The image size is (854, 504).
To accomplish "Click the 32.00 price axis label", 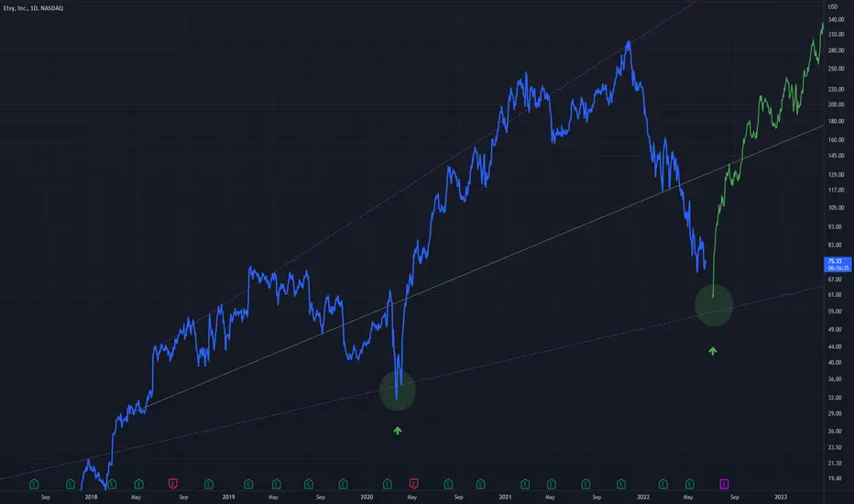I will 835,398.
